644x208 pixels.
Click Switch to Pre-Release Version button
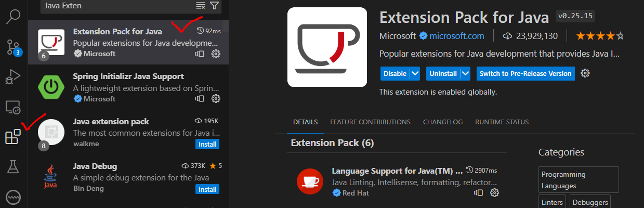pos(525,73)
